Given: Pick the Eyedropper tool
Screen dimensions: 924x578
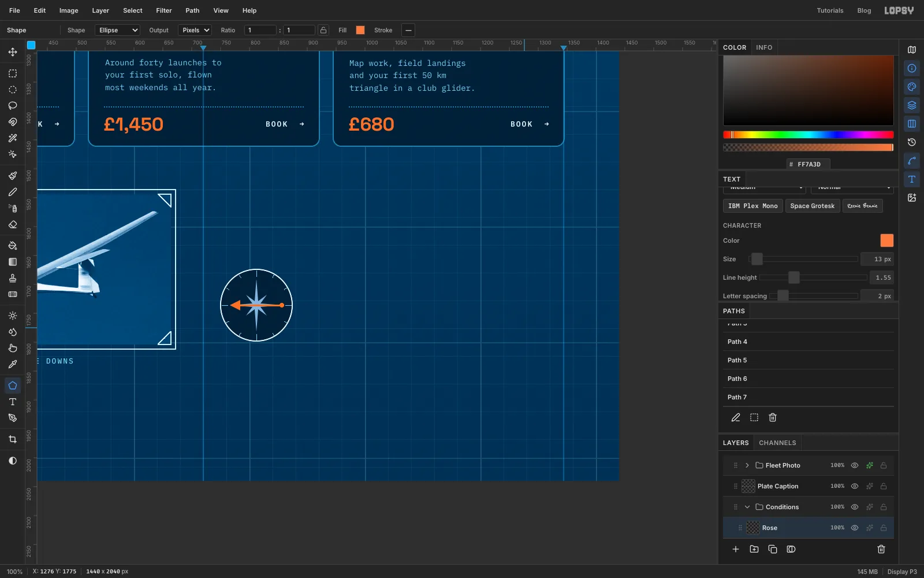Looking at the screenshot, I should [x=13, y=364].
